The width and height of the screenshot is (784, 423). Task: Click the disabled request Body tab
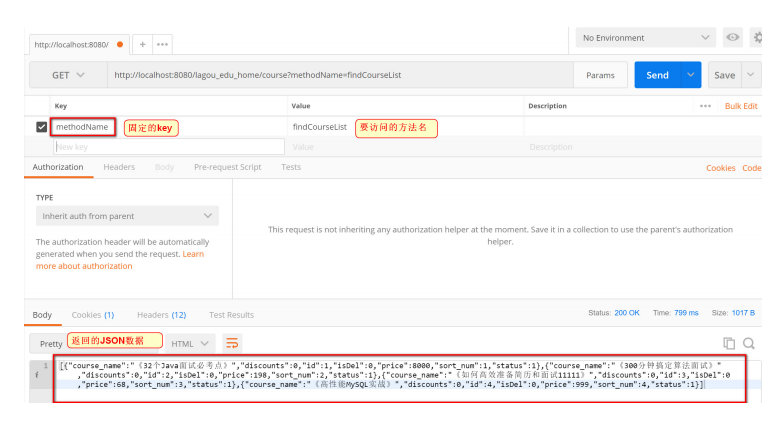(164, 167)
